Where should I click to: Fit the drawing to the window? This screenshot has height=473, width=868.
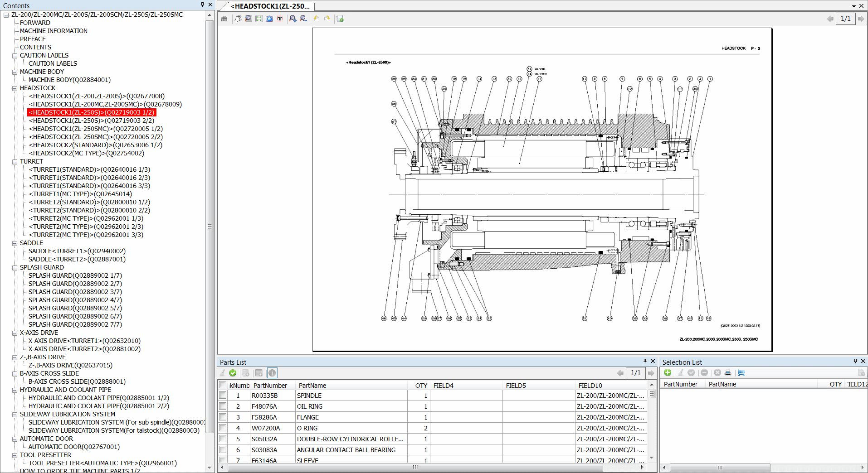click(x=258, y=19)
